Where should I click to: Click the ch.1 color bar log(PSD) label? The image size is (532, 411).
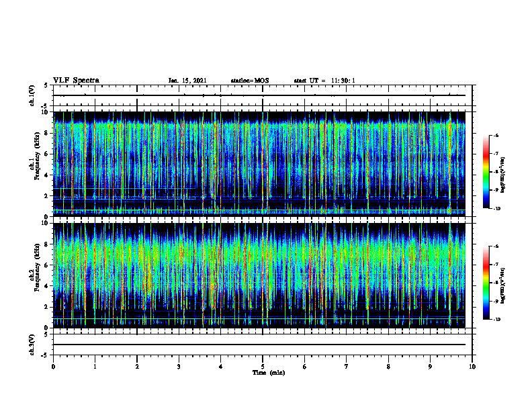pos(503,175)
